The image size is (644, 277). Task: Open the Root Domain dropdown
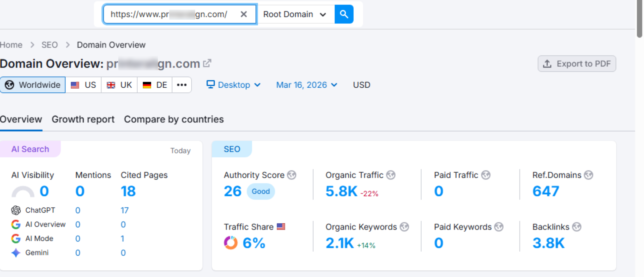(294, 14)
